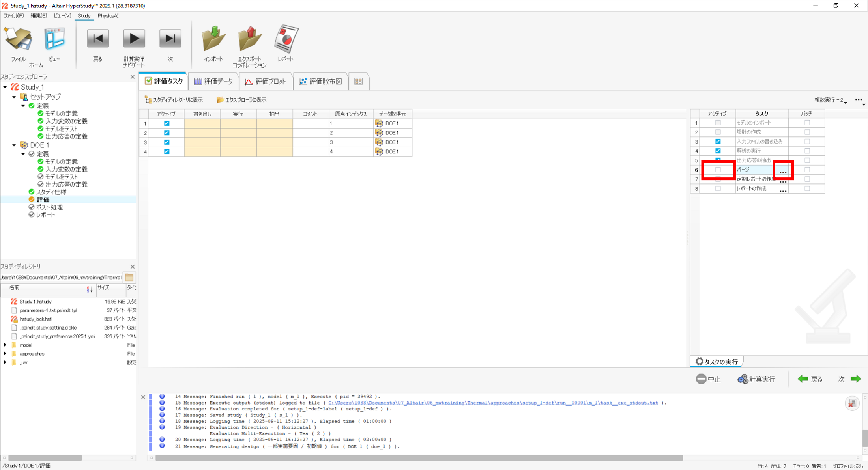Uncheck アクティブ checkbox in evaluation row 1
Screen dimensions: 868x470
[166, 123]
